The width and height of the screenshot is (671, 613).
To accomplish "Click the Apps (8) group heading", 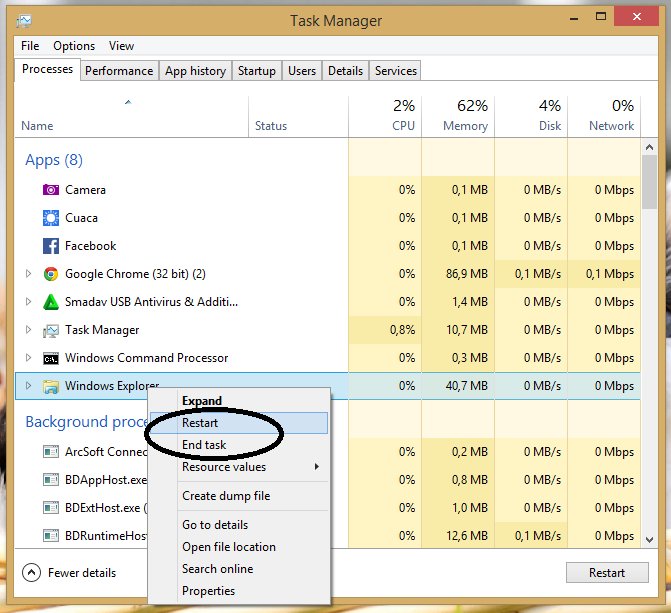I will point(54,160).
